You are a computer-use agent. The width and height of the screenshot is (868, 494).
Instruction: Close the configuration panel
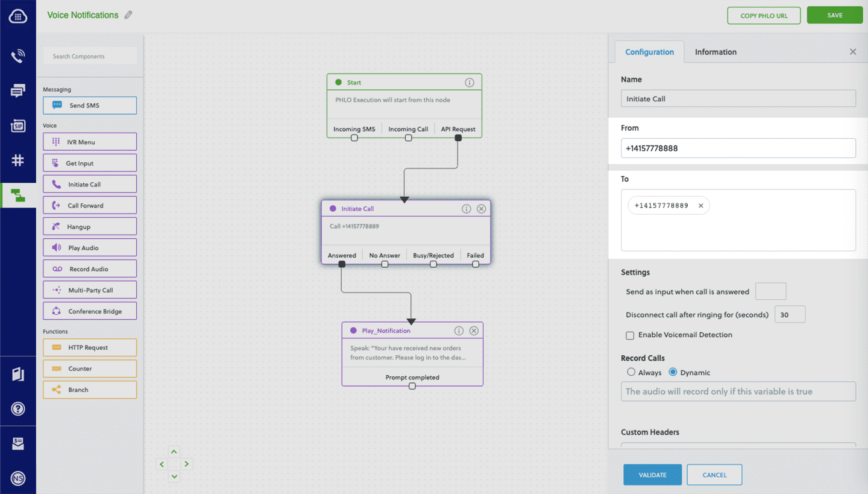(853, 52)
